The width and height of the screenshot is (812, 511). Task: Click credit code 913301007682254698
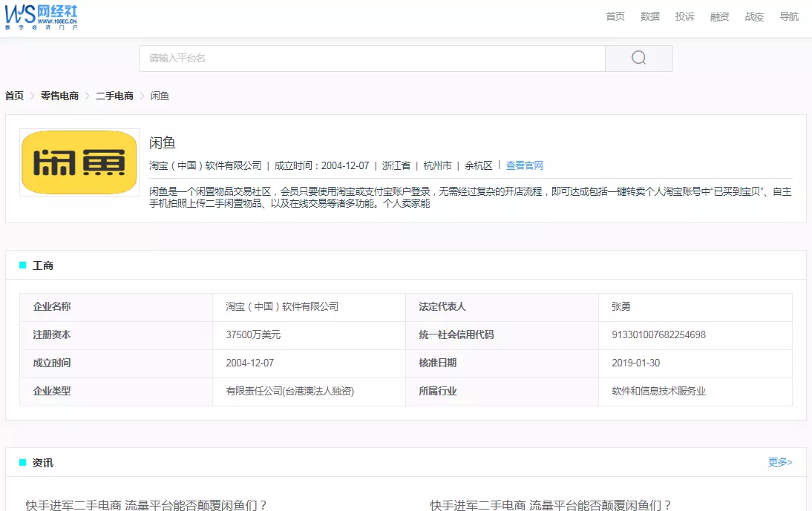[x=658, y=334]
